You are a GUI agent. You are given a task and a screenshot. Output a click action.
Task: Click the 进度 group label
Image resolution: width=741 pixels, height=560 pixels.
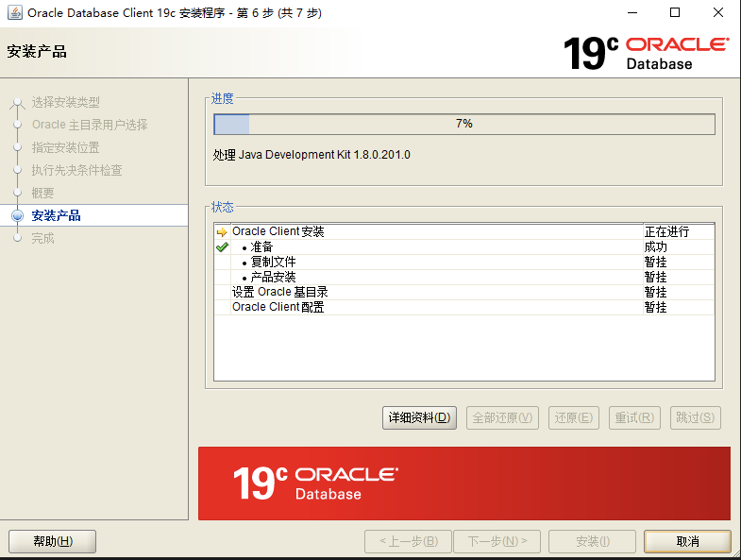[222, 98]
